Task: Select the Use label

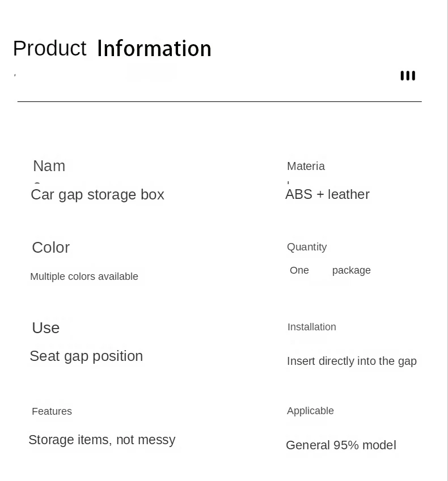Action: tap(46, 328)
